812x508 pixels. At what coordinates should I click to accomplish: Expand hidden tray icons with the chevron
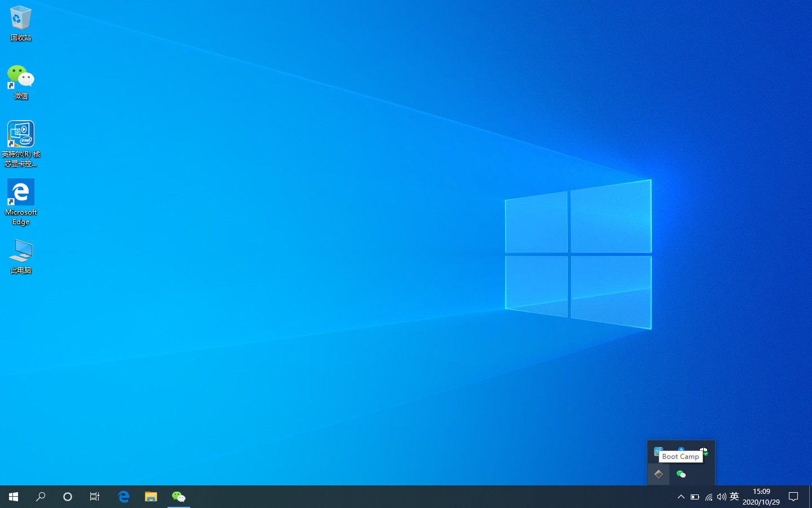[x=681, y=497]
